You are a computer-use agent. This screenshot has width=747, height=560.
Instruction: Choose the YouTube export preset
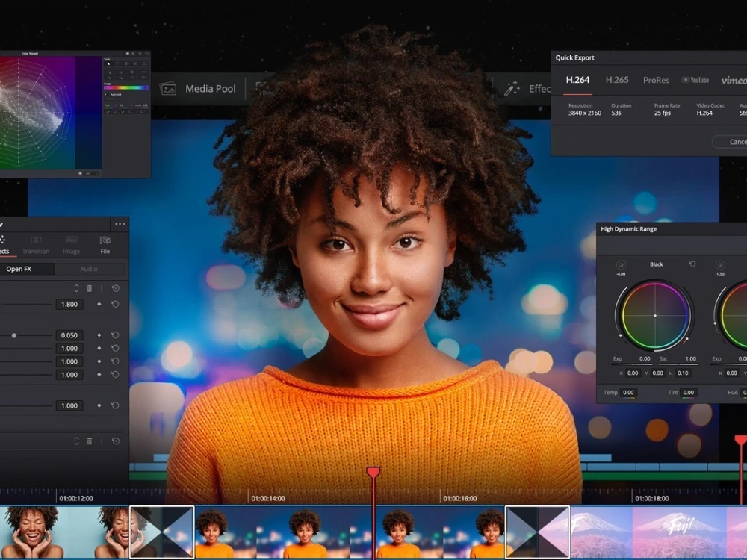click(x=695, y=80)
